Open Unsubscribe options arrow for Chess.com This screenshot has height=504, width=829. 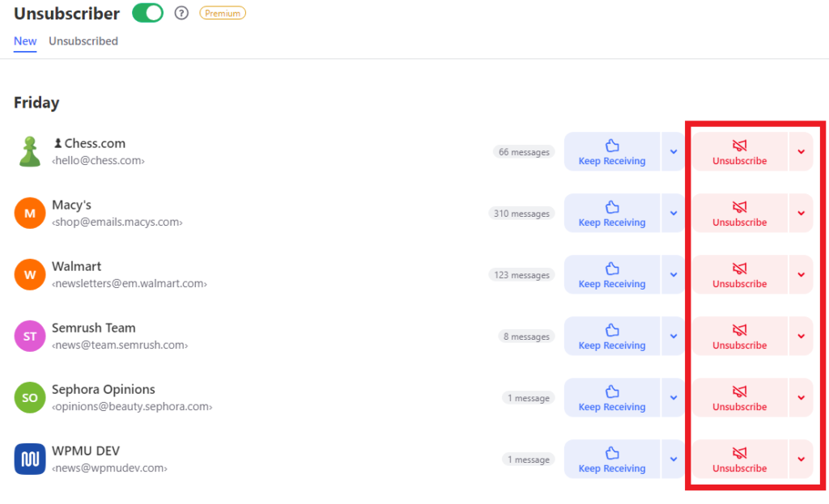(801, 151)
